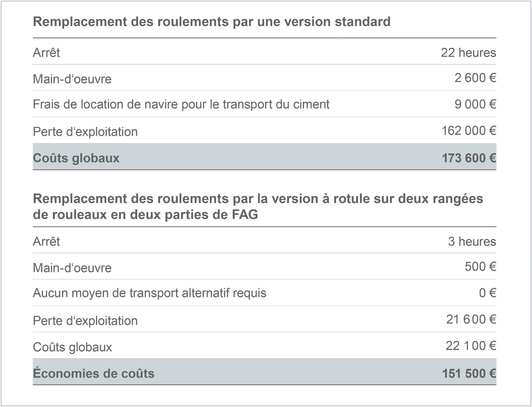Select the second Perte d'exploitation label
Image resolution: width=532 pixels, height=407 pixels.
tap(85, 321)
